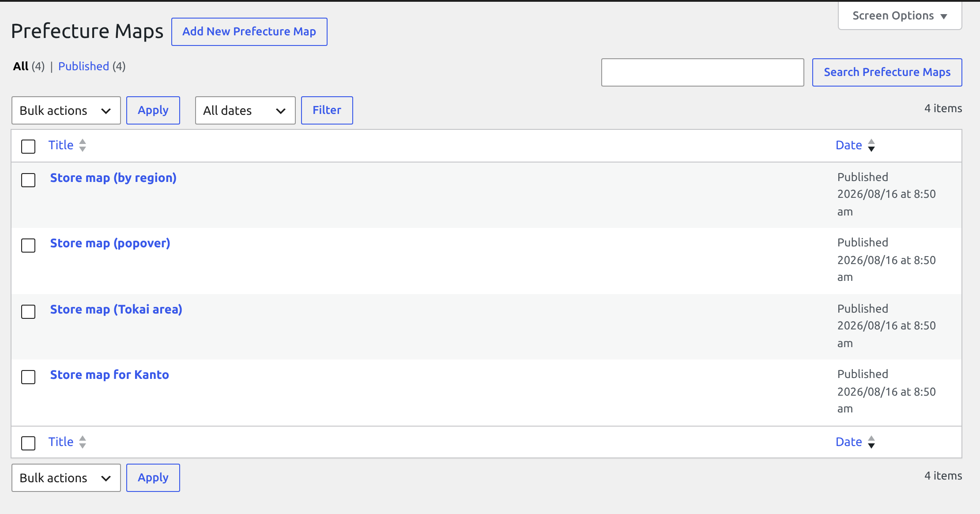
Task: Check the Store map (by region) row
Action: coord(28,180)
